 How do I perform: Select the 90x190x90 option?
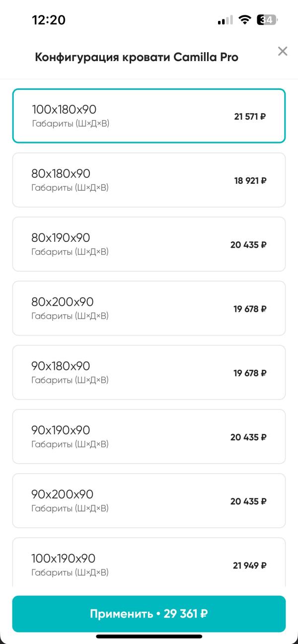coord(149,436)
